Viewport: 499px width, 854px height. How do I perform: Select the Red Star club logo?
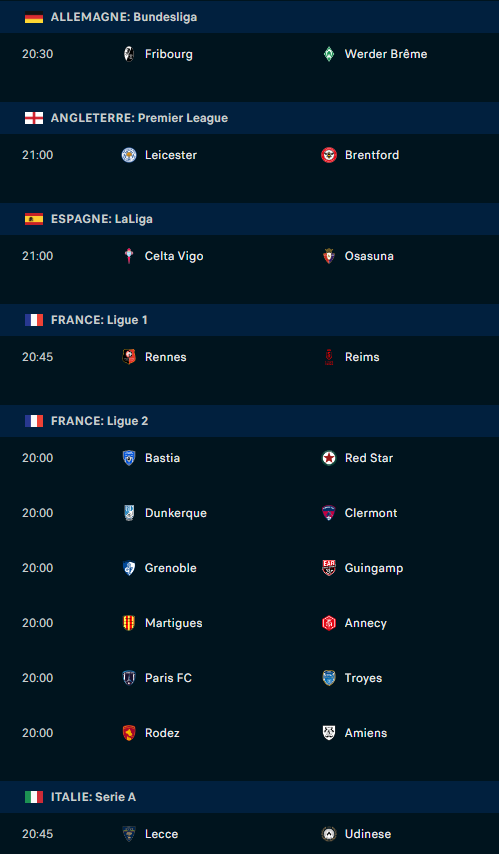coord(329,458)
